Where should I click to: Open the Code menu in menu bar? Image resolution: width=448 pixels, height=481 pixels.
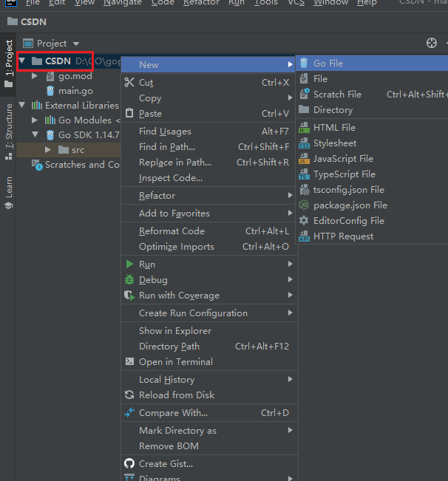pos(163,3)
